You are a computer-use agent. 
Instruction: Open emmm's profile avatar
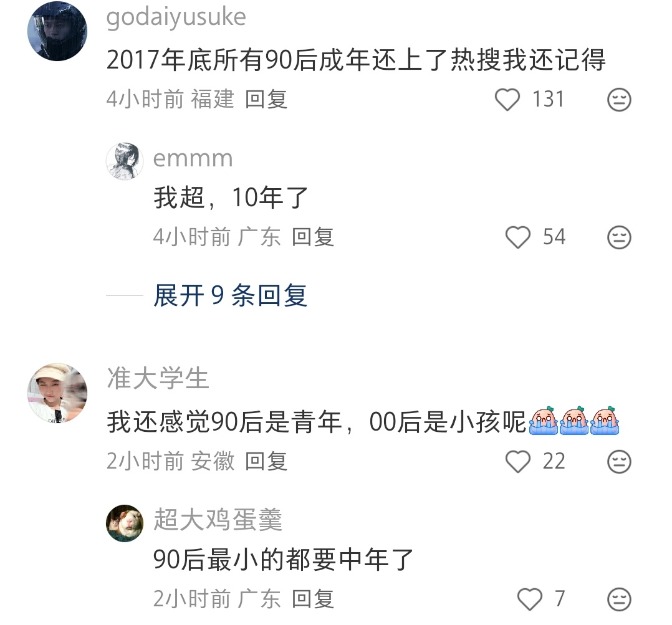tap(125, 161)
